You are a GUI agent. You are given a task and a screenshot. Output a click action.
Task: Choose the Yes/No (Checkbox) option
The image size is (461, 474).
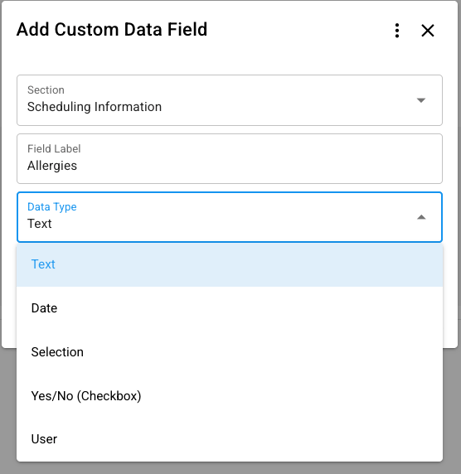[230, 396]
